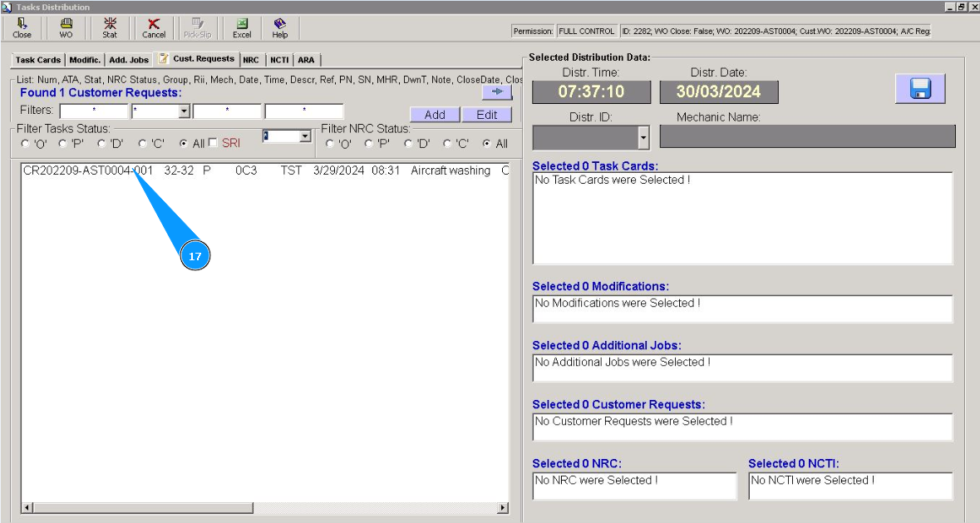This screenshot has width=980, height=523.
Task: Click the blue arrow button above Add
Action: [497, 91]
